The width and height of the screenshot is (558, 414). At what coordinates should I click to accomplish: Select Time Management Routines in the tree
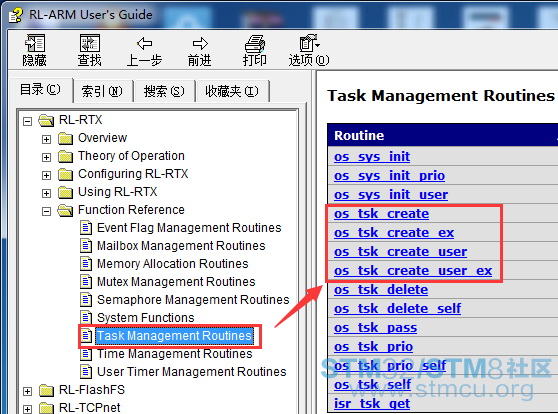[x=175, y=354]
